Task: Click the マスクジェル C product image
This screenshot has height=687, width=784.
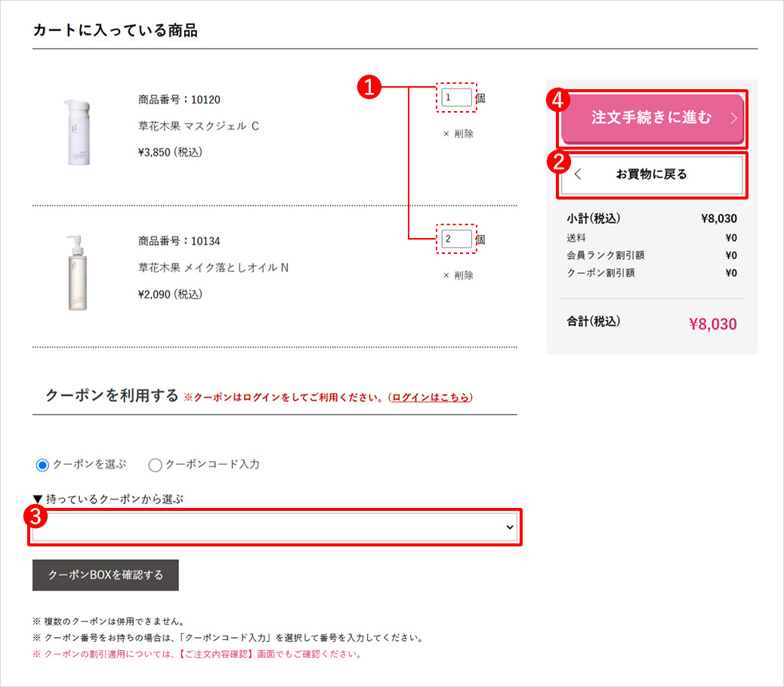Action: 77,132
